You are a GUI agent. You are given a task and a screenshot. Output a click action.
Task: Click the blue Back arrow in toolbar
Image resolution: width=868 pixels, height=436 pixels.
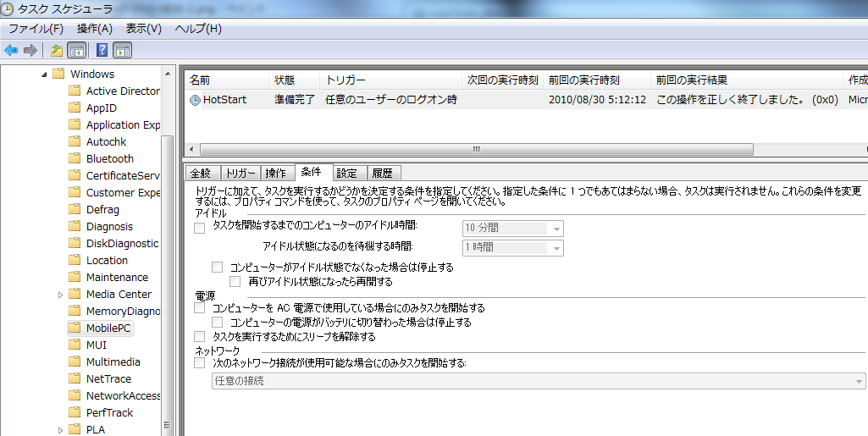[x=11, y=50]
